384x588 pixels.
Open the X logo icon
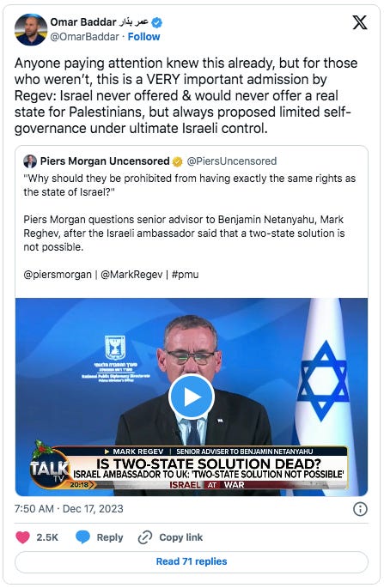[x=360, y=23]
